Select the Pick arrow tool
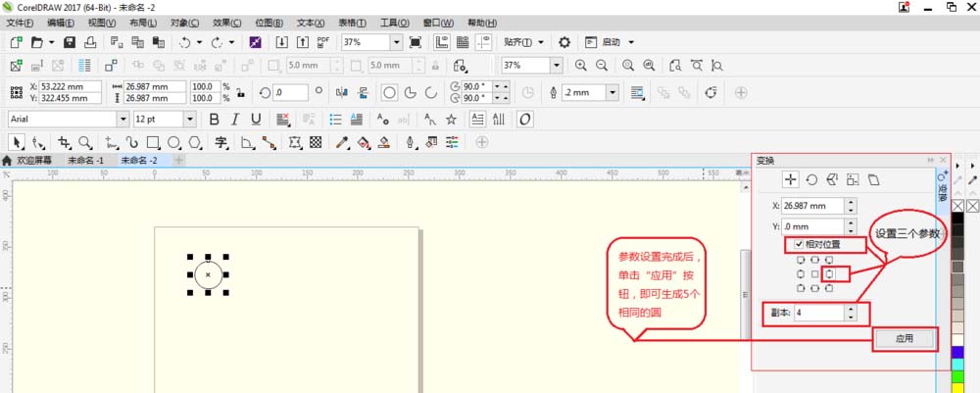The image size is (980, 393). [18, 142]
